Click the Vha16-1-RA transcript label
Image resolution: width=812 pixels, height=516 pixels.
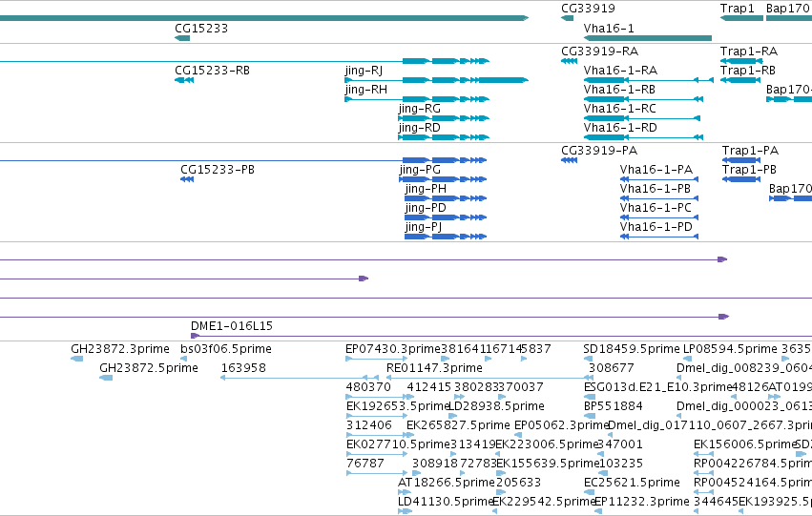[x=620, y=70]
